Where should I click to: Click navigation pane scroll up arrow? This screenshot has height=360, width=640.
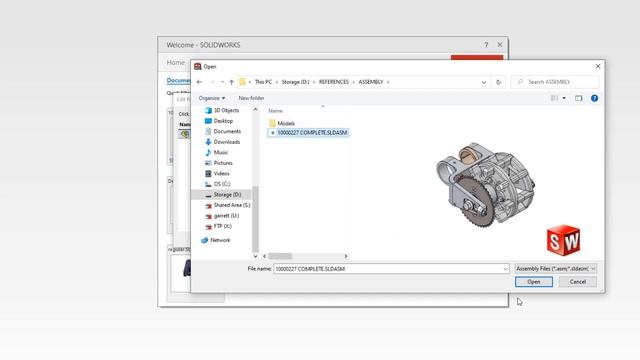pos(256,109)
